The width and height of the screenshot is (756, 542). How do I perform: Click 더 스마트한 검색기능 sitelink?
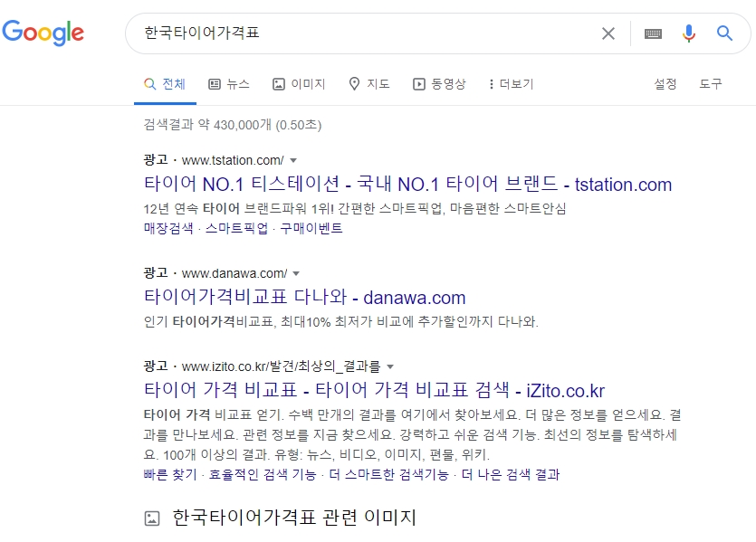pyautogui.click(x=389, y=475)
